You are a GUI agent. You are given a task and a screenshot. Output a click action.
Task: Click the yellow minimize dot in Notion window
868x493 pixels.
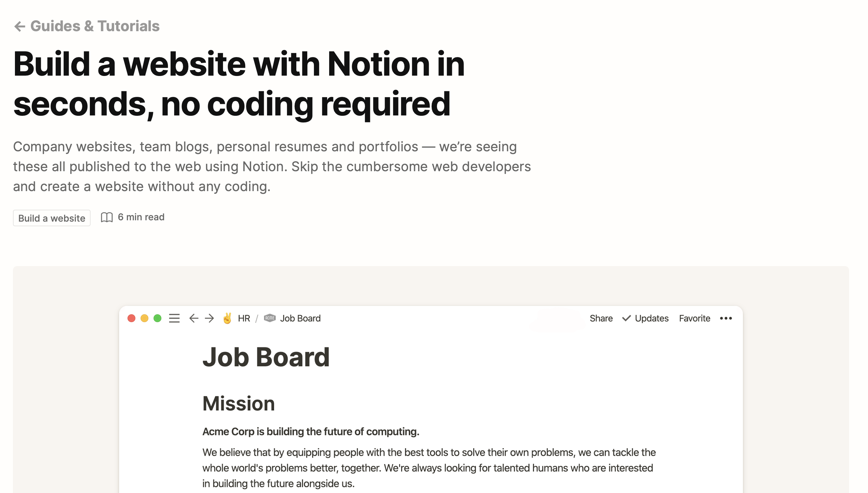(x=145, y=318)
